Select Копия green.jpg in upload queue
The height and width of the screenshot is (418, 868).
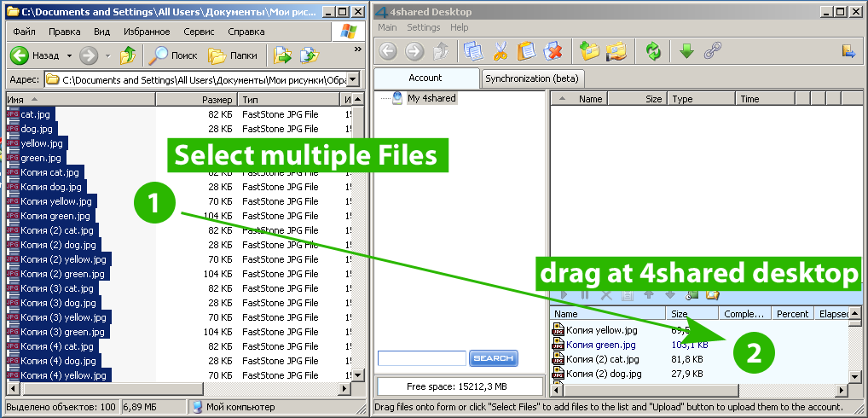[x=600, y=345]
